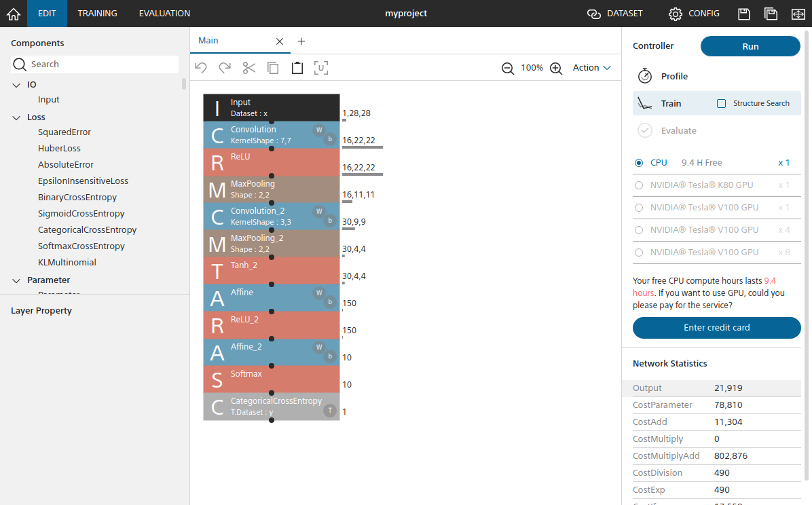The height and width of the screenshot is (505, 812).
Task: Switch to the TRAINING tab
Action: [x=97, y=14]
